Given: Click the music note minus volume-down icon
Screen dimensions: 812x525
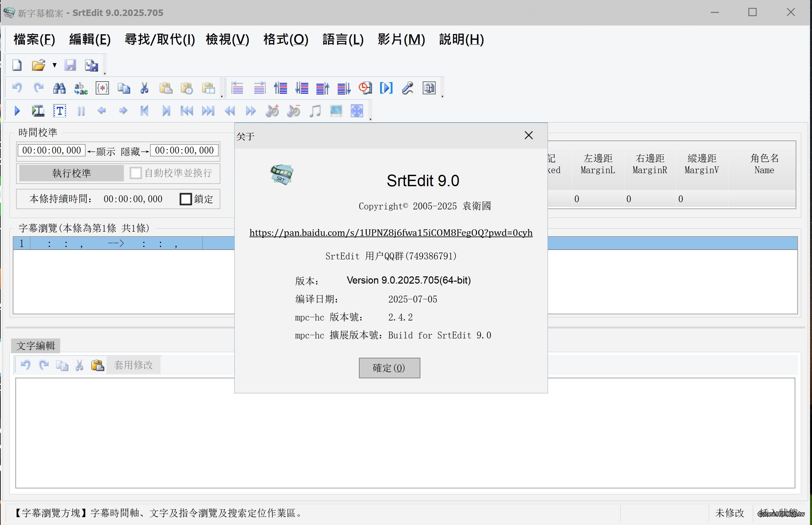Looking at the screenshot, I should (293, 111).
